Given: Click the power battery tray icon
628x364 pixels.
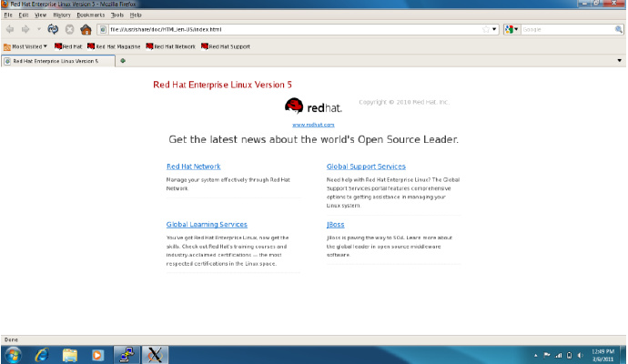Looking at the screenshot, I should [x=569, y=355].
